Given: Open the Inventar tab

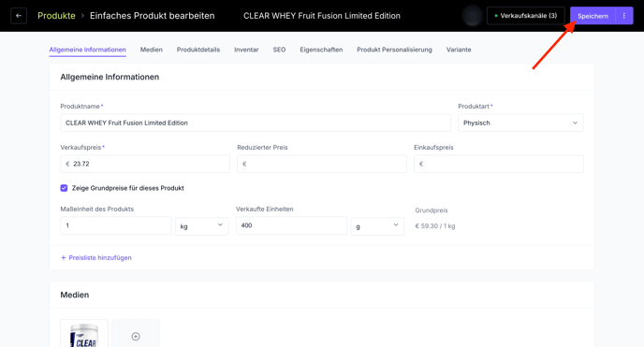Looking at the screenshot, I should [x=246, y=50].
